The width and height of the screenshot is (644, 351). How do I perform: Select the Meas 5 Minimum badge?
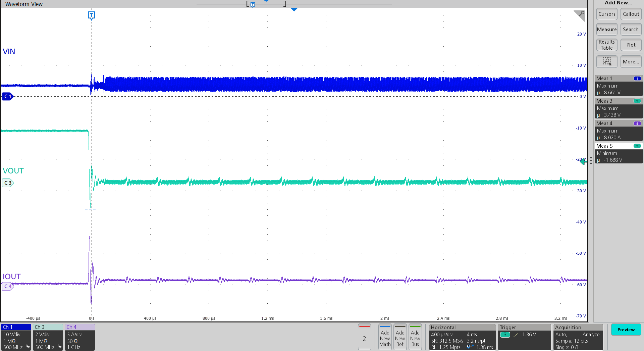pos(619,153)
